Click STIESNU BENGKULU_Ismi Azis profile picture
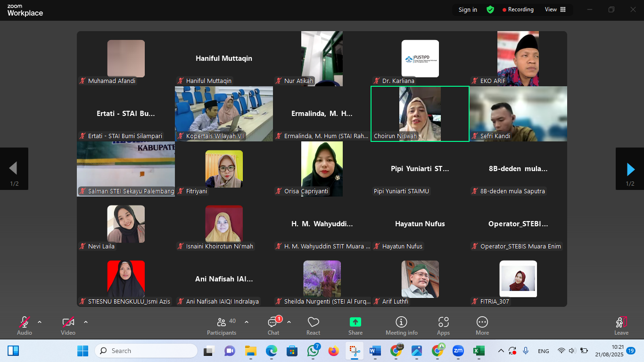644x362 pixels. coord(126,279)
